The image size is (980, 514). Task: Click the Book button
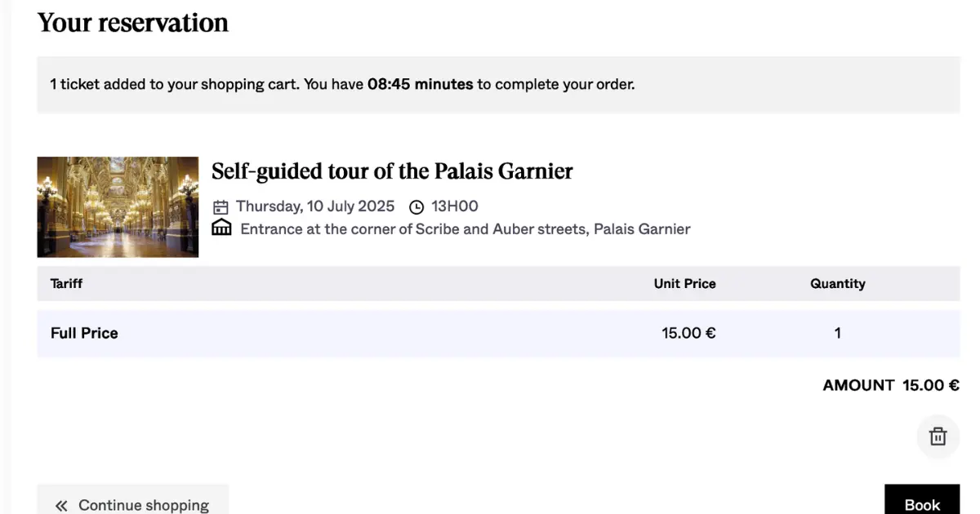922,500
